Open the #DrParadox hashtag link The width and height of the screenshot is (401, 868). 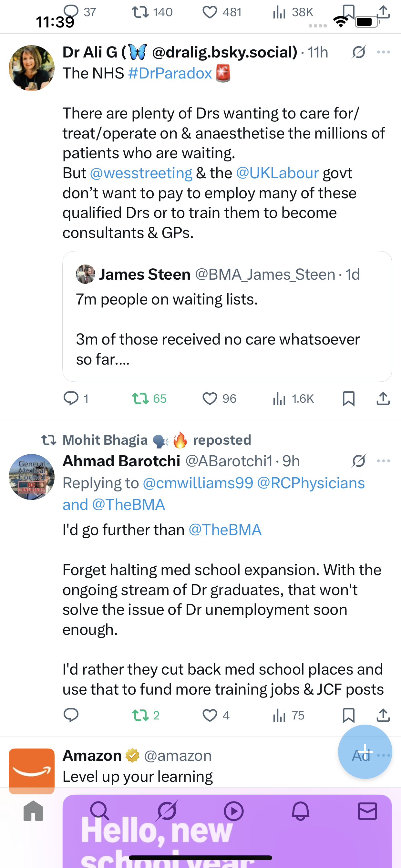(x=170, y=73)
